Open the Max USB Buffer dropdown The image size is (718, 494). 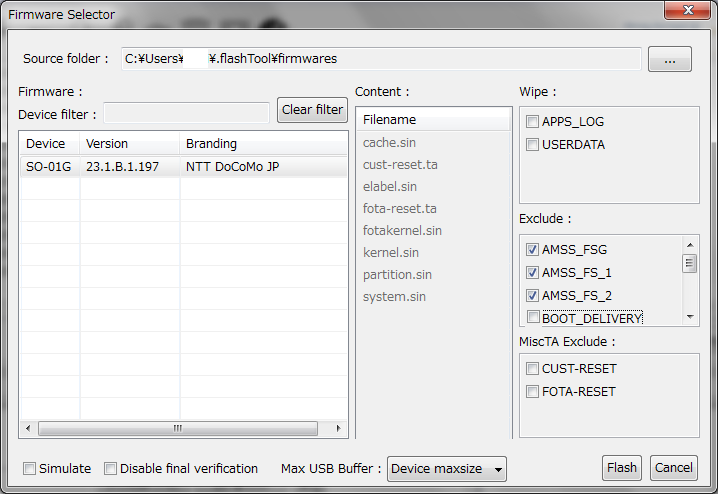[x=446, y=469]
